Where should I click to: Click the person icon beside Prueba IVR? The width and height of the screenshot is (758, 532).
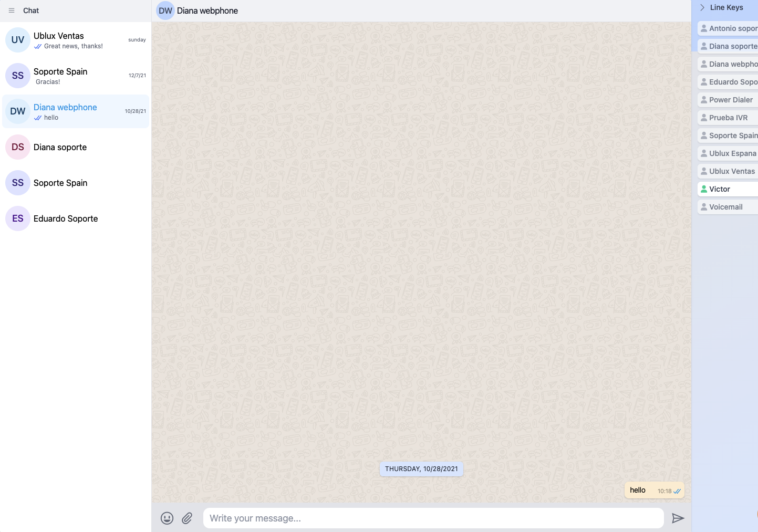click(x=704, y=118)
